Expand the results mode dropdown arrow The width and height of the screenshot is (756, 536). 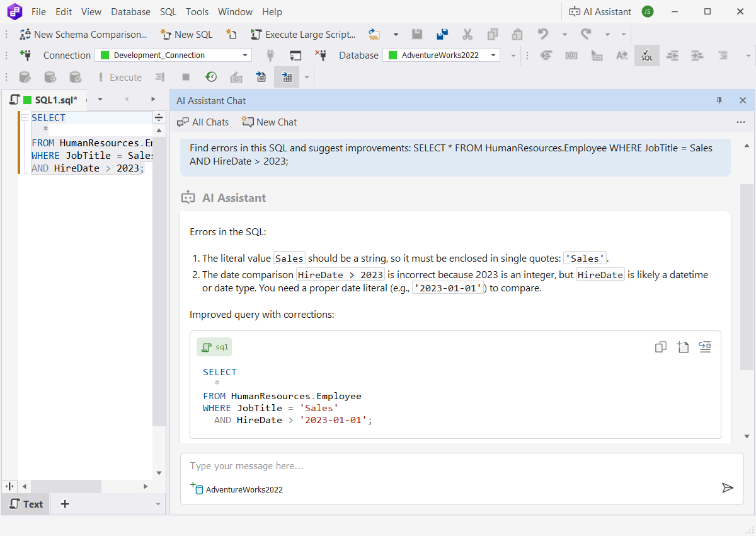pos(307,78)
